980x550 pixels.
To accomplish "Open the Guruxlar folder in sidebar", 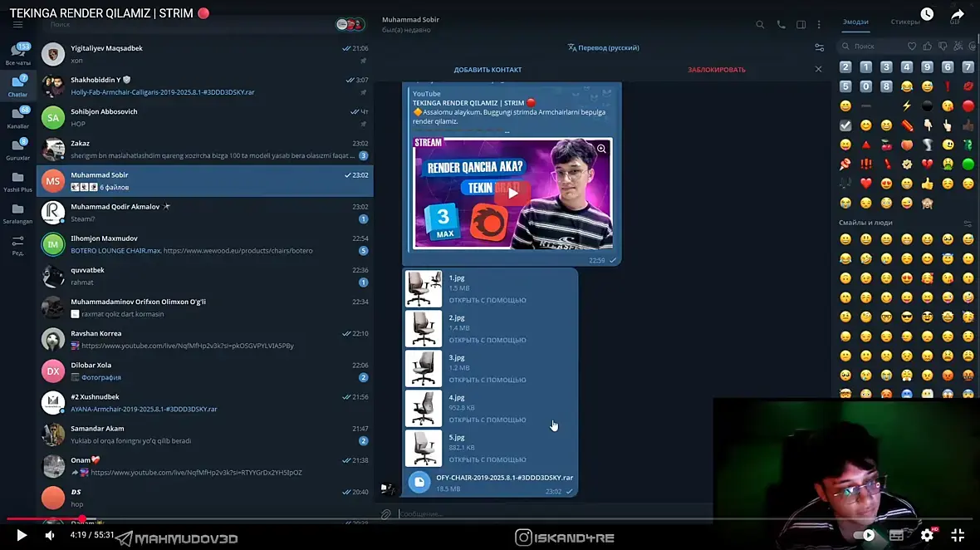I will [17, 150].
